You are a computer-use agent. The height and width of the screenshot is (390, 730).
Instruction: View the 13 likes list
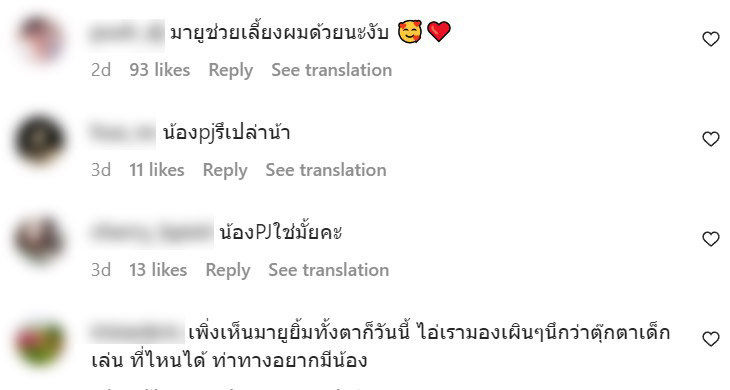click(158, 270)
